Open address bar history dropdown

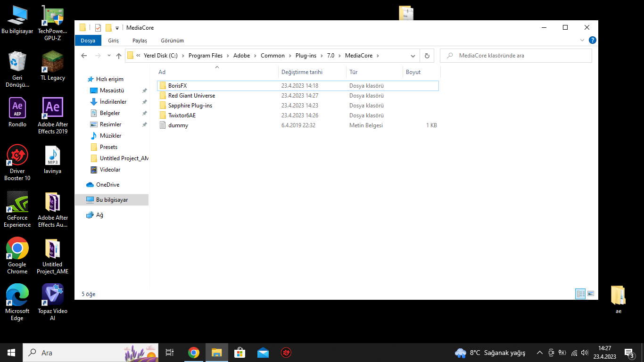(x=413, y=56)
